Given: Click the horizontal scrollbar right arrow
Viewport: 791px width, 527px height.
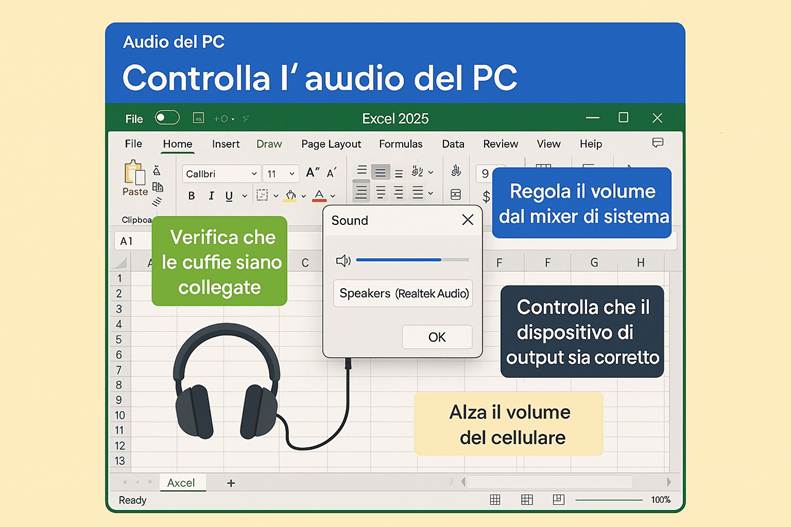Looking at the screenshot, I should [669, 482].
